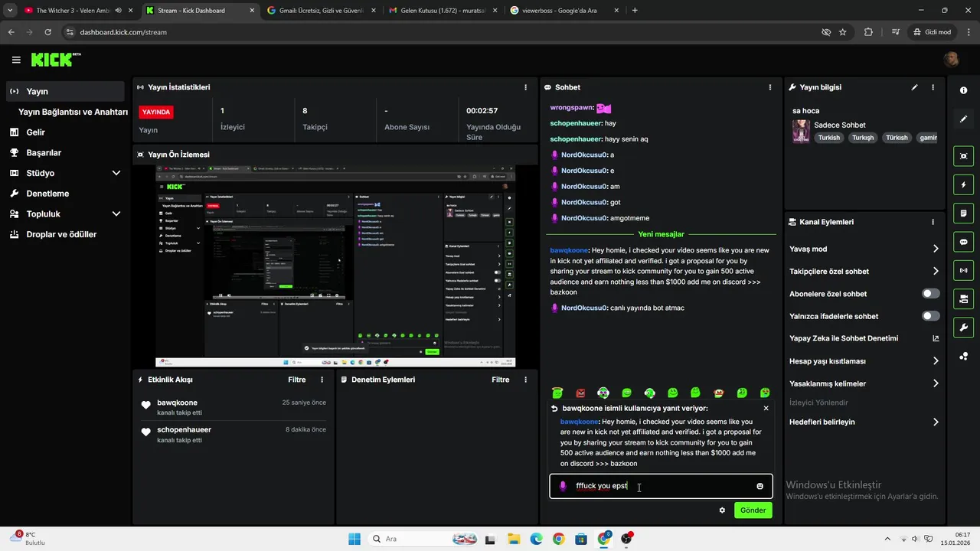Open Yavaş mod settings arrow
The image size is (980, 551).
click(936, 249)
